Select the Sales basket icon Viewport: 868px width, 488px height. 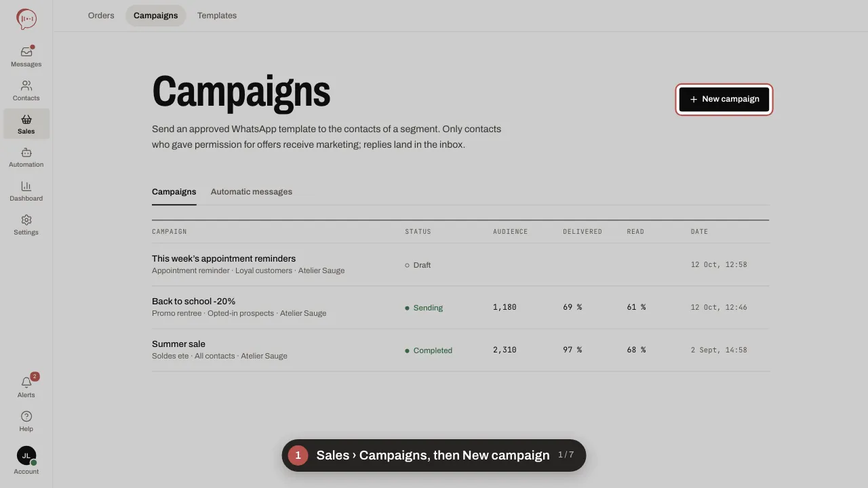tap(26, 119)
